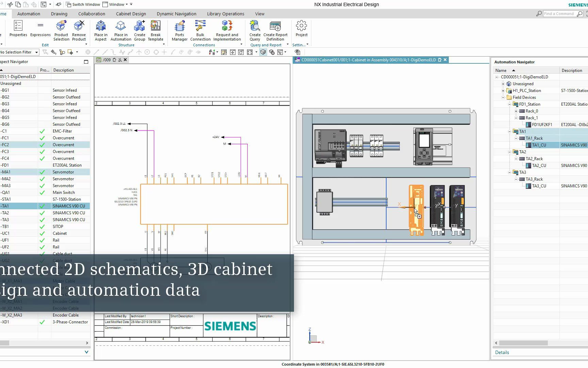Expand the Aspect Navigator bottom chevron
This screenshot has height=368, width=588.
[86, 352]
